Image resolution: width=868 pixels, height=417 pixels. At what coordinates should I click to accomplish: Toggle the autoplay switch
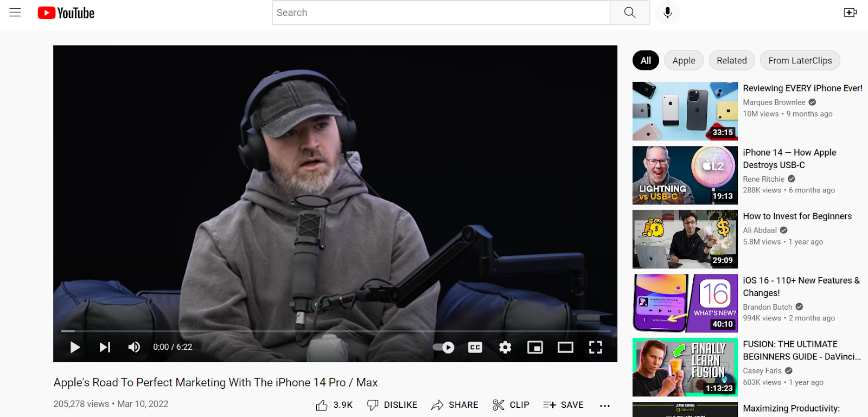[x=444, y=347]
